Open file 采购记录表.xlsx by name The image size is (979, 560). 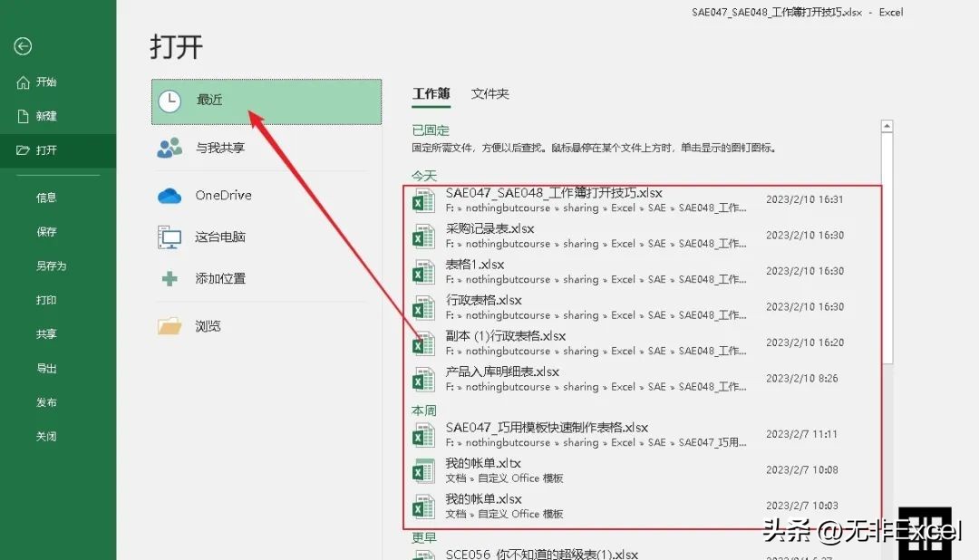(490, 228)
